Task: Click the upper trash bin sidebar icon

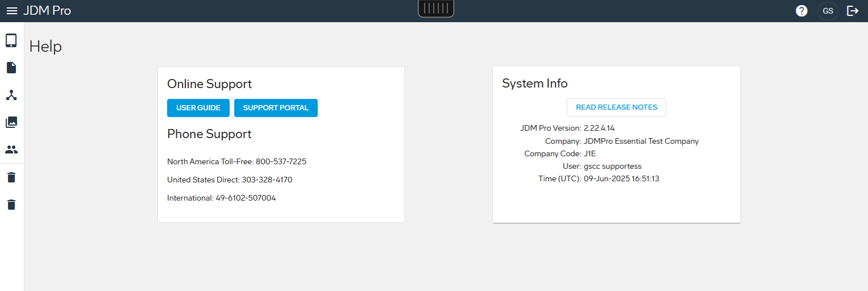Action: (x=11, y=177)
